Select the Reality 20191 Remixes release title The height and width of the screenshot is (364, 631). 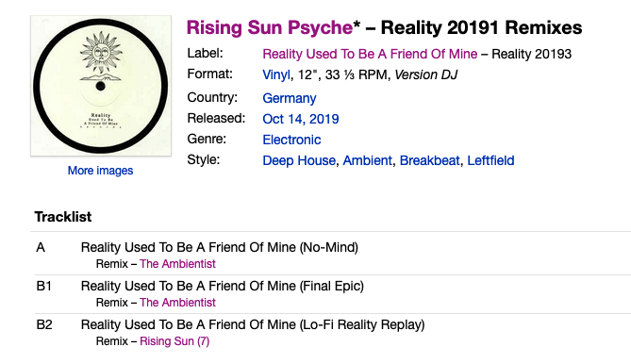pos(481,27)
